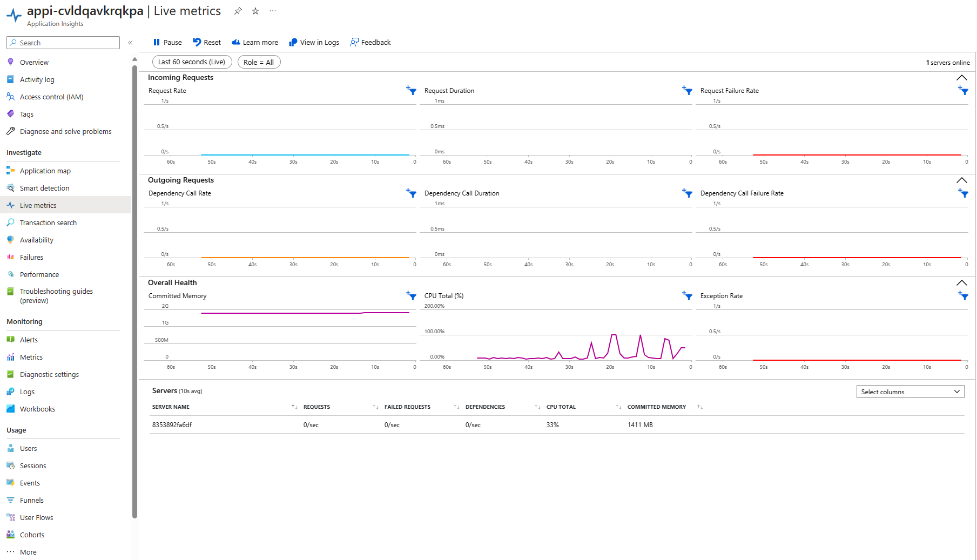Screen dimensions: 977x560
Task: Click the Failures chart icon
Action: click(x=10, y=257)
